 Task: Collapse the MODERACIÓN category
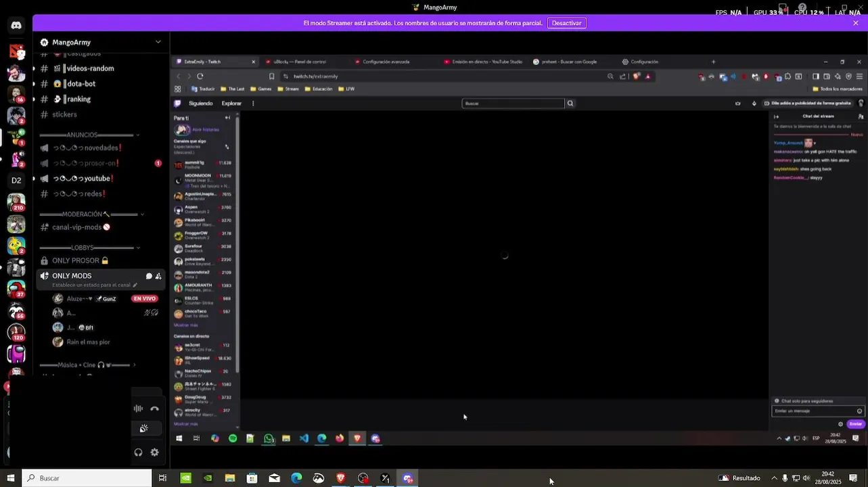click(x=91, y=214)
